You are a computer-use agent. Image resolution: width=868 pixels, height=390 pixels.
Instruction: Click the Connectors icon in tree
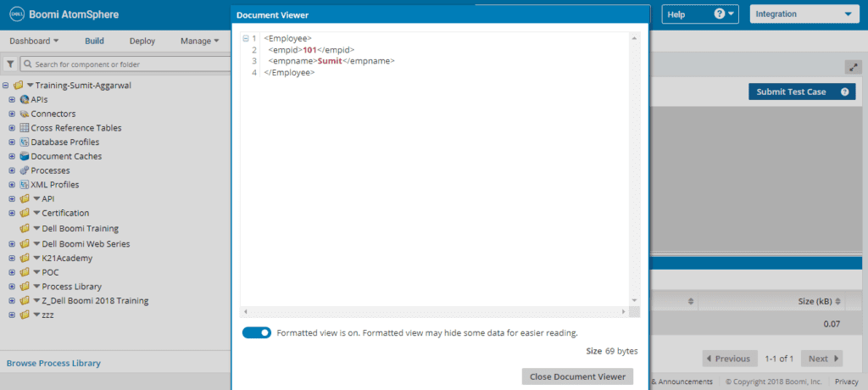click(x=25, y=114)
